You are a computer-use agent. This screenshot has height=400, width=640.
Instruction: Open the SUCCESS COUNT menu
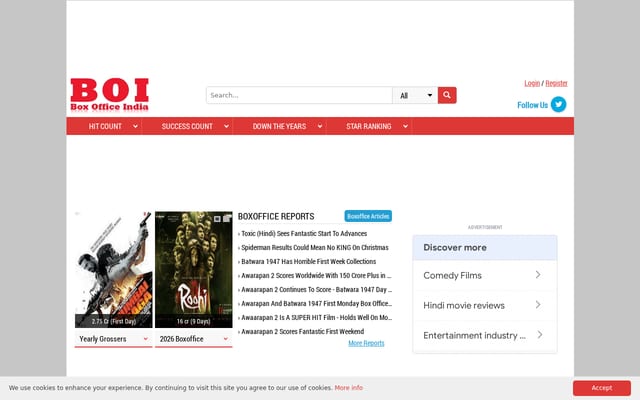click(187, 126)
